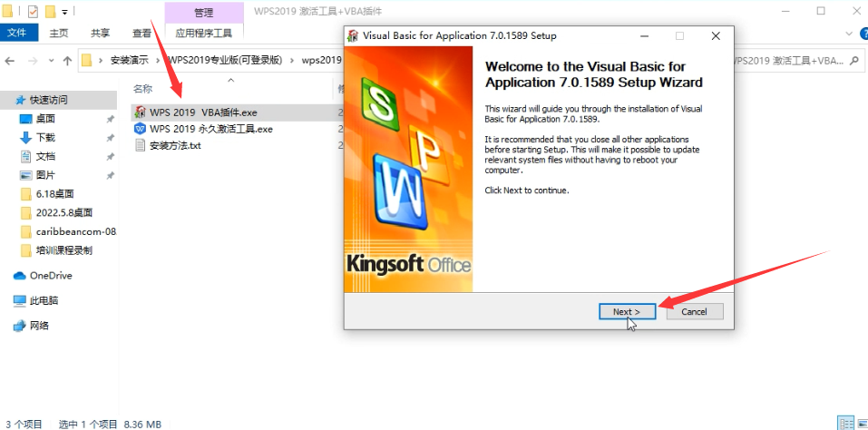This screenshot has width=868, height=430.
Task: Switch to the 查看 ribbon tab
Action: pos(141,34)
